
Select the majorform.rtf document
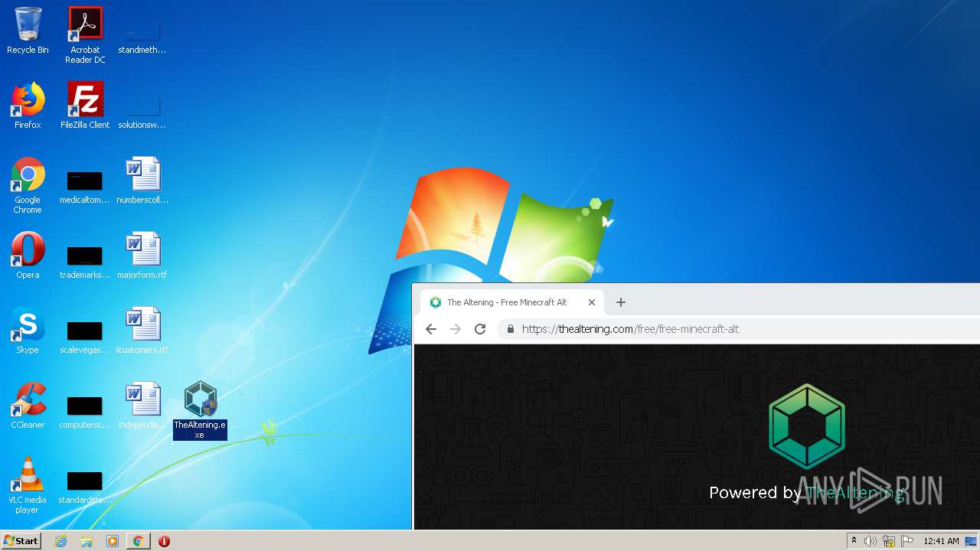coord(142,256)
